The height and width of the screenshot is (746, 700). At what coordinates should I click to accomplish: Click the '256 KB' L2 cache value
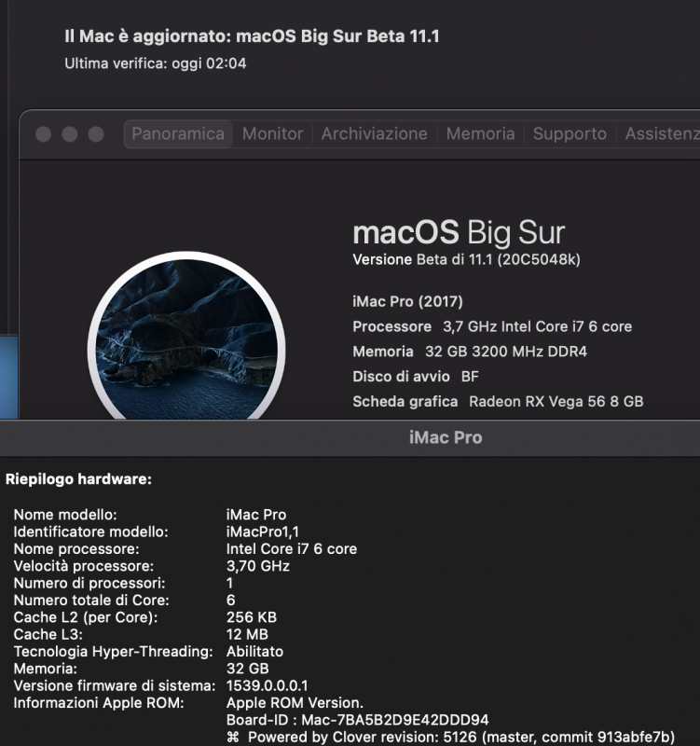tap(252, 617)
